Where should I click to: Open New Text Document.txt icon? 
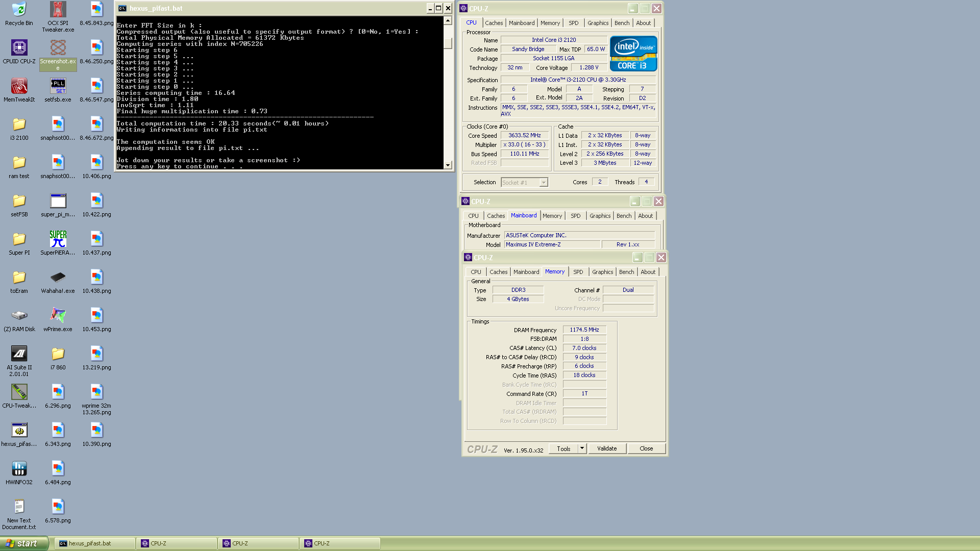pos(19,514)
